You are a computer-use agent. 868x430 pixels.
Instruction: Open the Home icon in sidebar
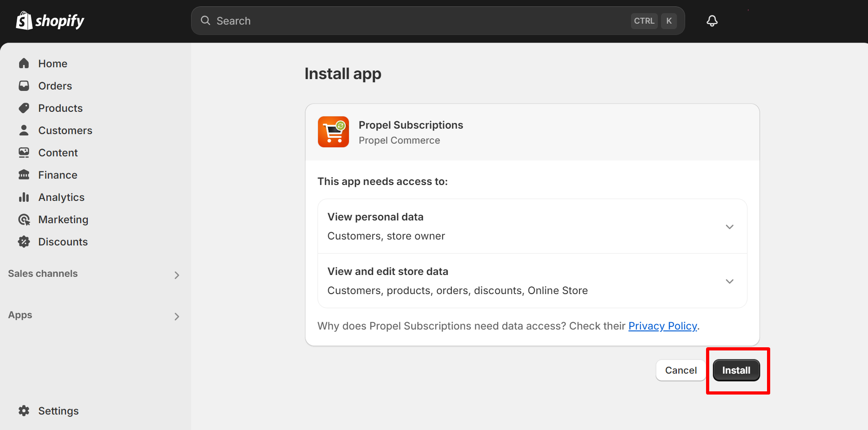(24, 63)
